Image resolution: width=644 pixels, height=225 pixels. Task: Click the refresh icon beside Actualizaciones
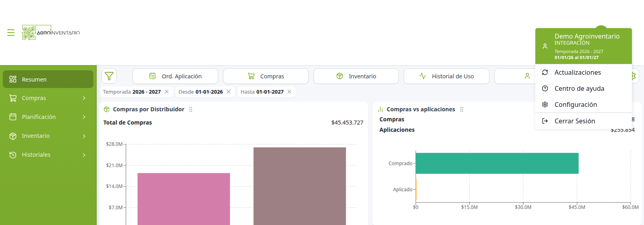(545, 72)
